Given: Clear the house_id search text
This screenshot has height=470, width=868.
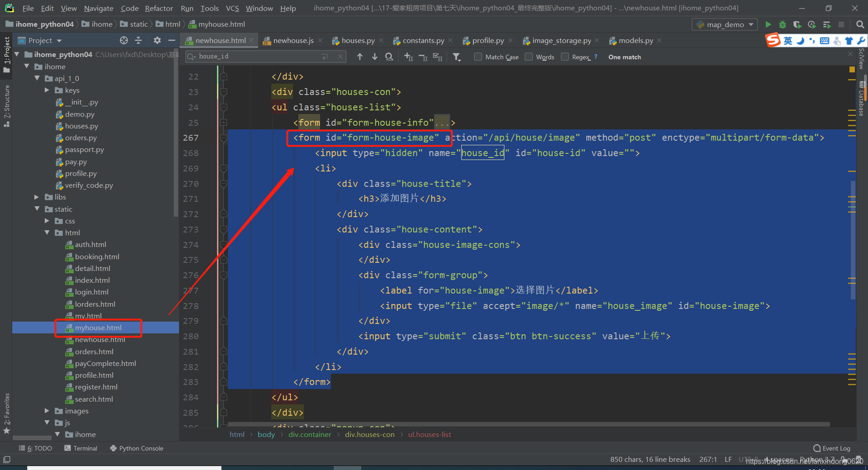Looking at the screenshot, I should 340,57.
